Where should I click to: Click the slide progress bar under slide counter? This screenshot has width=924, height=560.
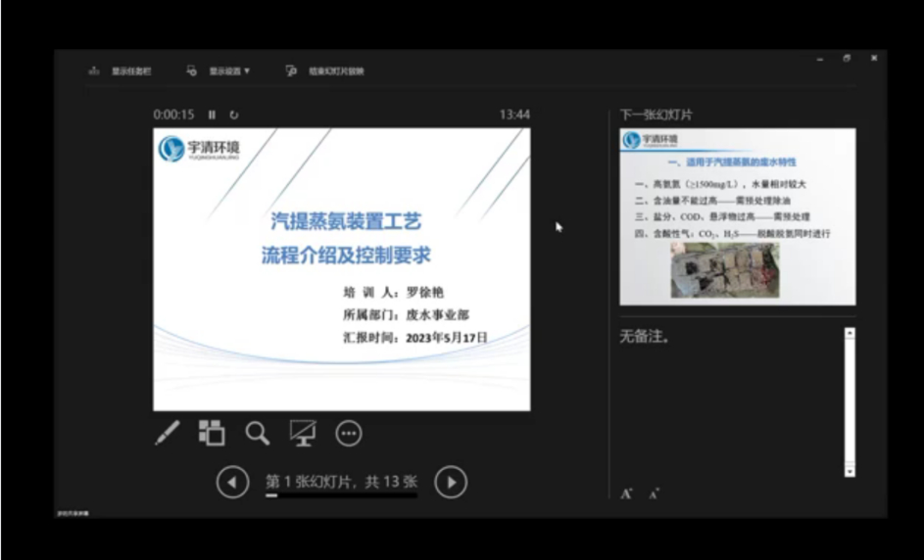coord(341,496)
